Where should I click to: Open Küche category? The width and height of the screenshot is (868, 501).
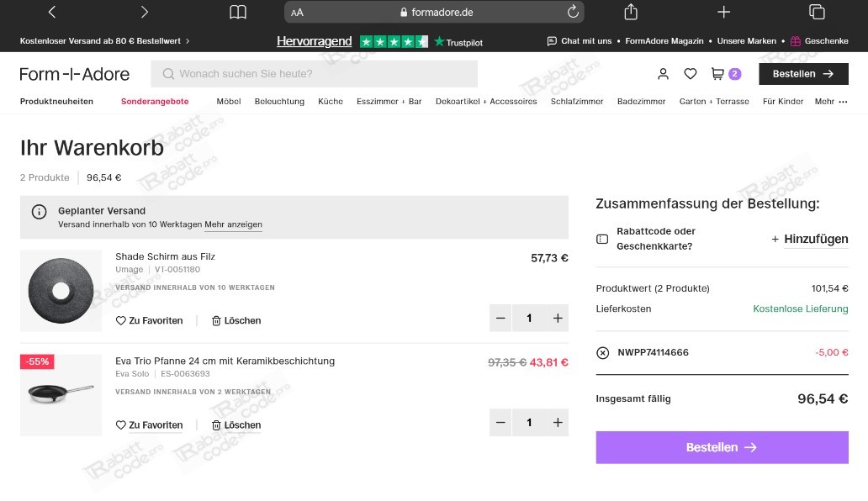(331, 101)
